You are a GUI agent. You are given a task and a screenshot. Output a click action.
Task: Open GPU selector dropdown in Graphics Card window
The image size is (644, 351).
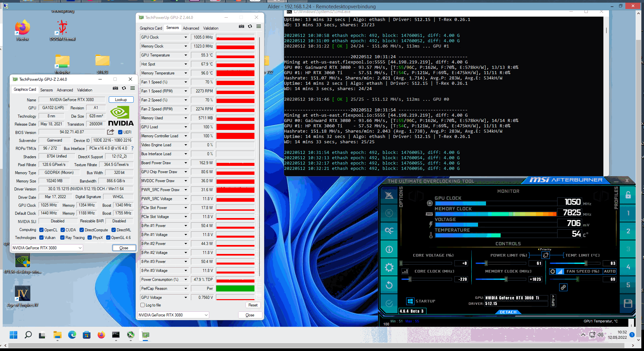coord(47,248)
